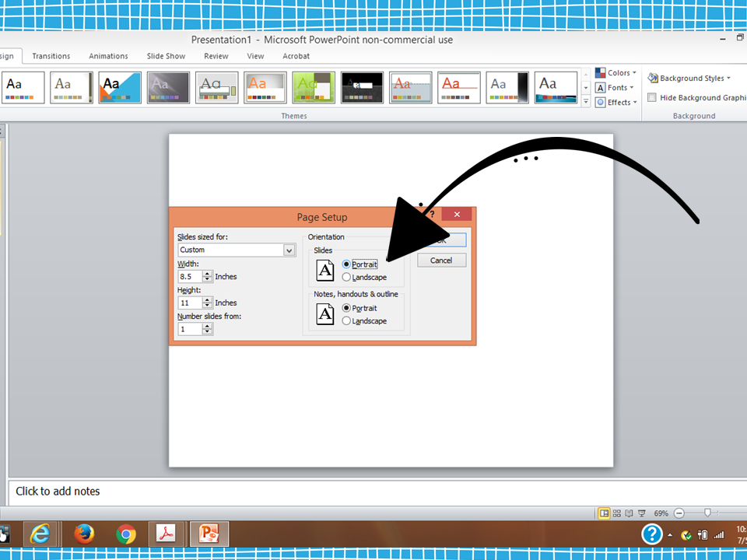Screen dimensions: 747x560
Task: Increase the Width value with up arrow
Action: point(207,274)
